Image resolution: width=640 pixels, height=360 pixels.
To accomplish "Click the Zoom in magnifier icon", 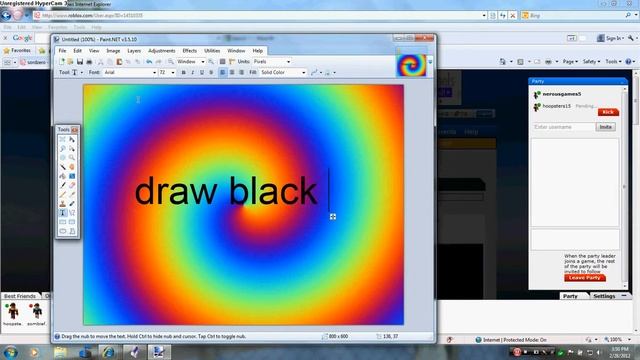I will coord(211,62).
